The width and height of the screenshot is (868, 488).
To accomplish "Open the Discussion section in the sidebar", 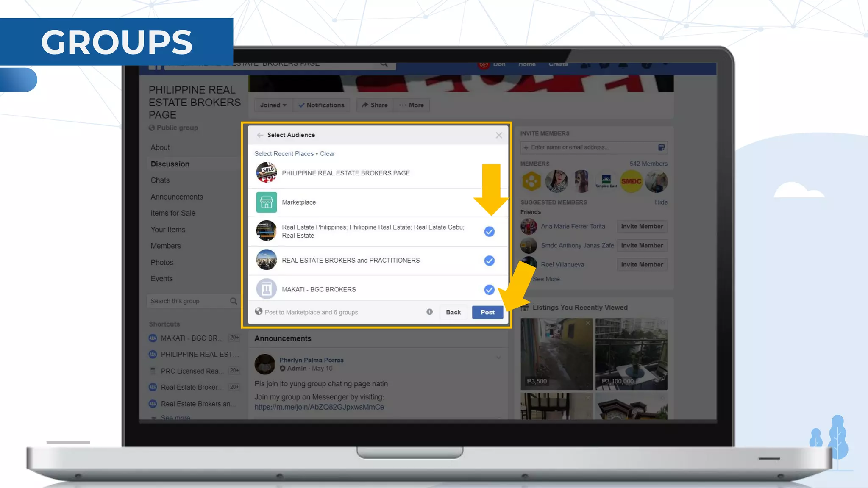I will [170, 164].
